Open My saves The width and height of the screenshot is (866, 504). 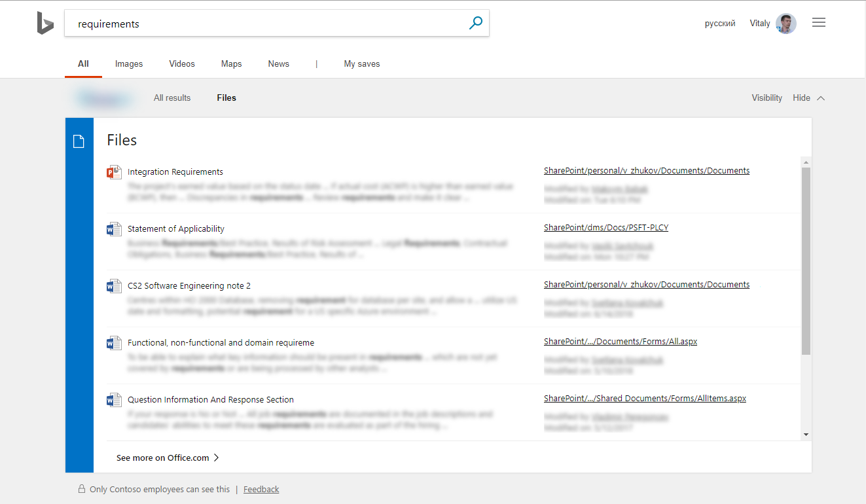tap(362, 63)
